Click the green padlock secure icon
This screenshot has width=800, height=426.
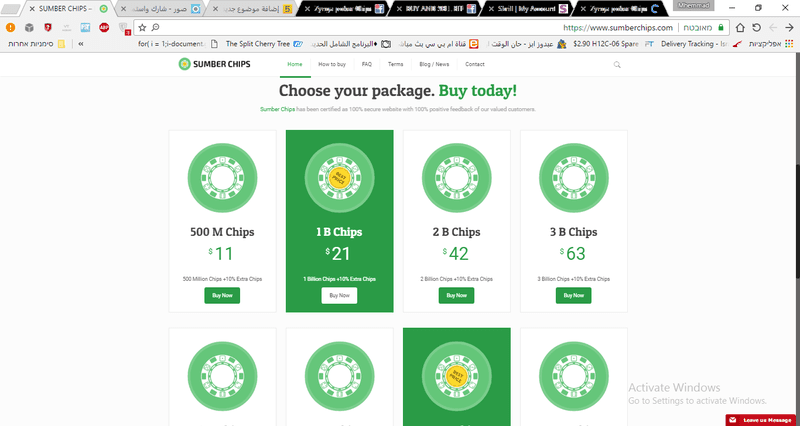point(720,28)
